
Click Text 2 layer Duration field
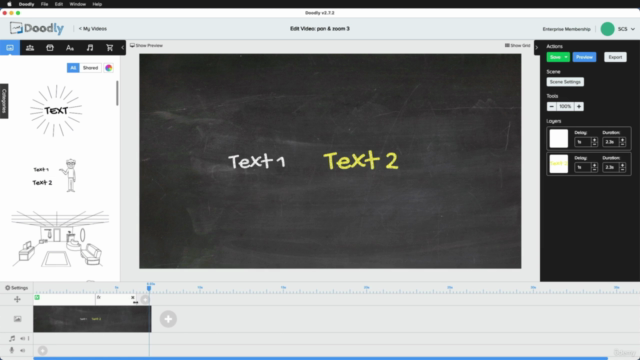coord(611,167)
